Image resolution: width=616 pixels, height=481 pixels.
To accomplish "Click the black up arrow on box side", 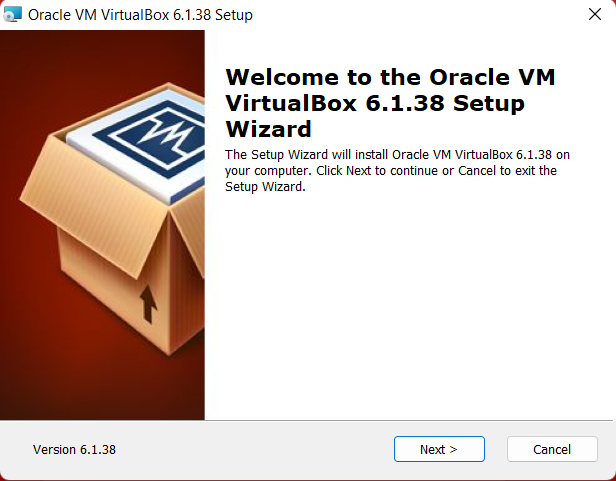I will [x=148, y=304].
